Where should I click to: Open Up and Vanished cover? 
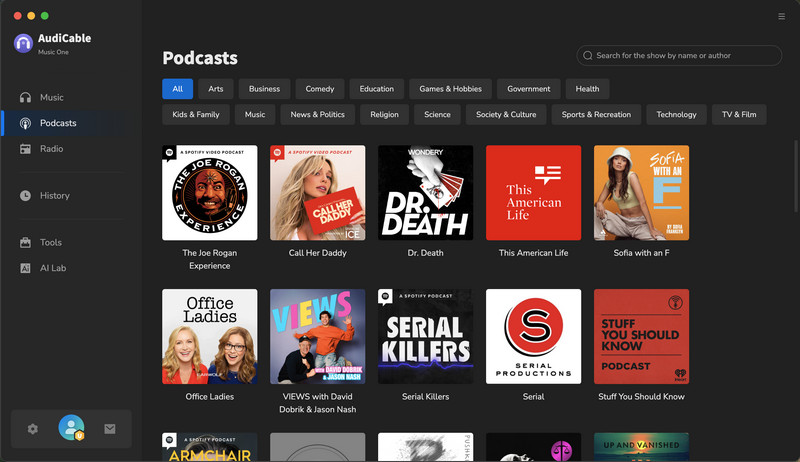(x=641, y=447)
